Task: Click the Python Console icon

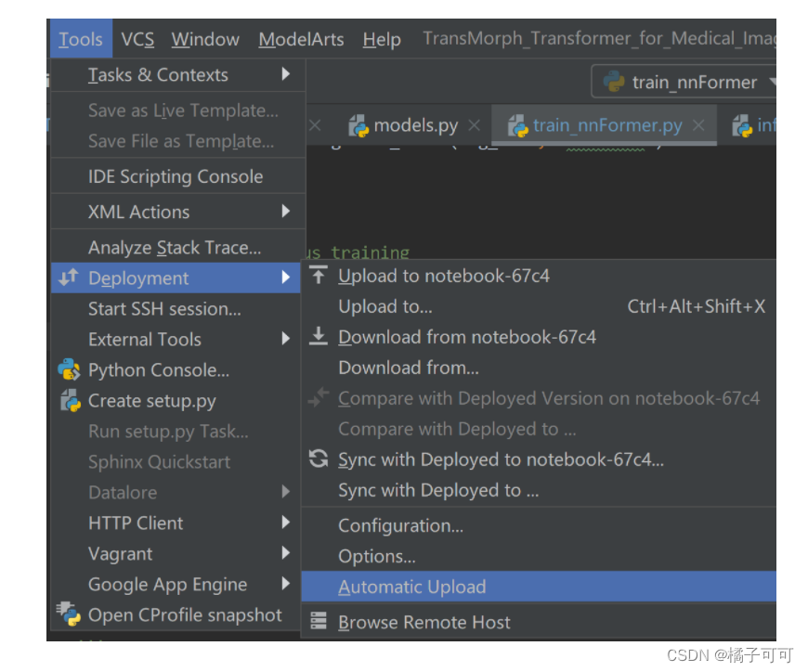Action: tap(69, 369)
